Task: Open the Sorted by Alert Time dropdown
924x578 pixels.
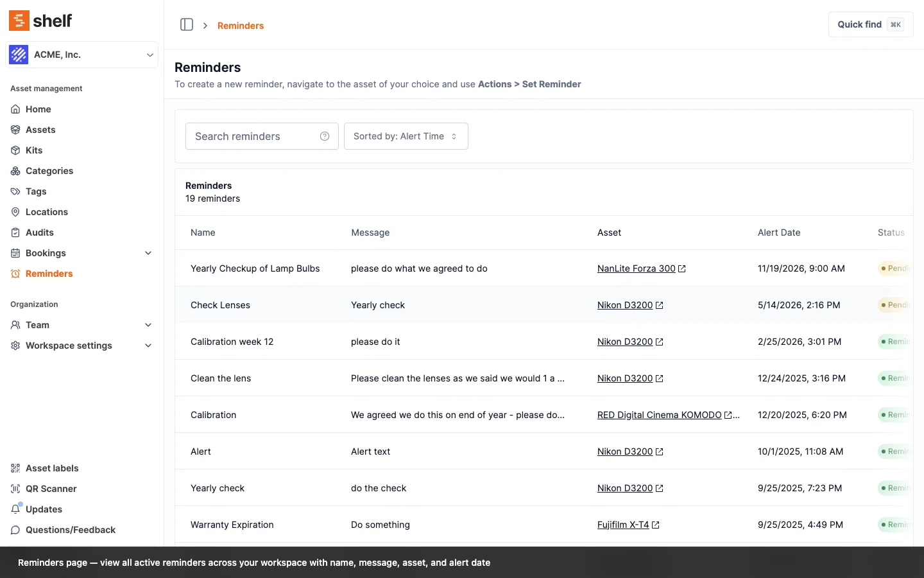Action: click(x=406, y=136)
